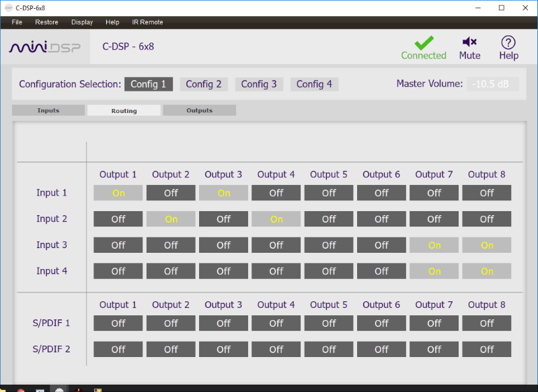
Task: Turn on Input 3 to Output 1 routing
Action: pos(118,245)
